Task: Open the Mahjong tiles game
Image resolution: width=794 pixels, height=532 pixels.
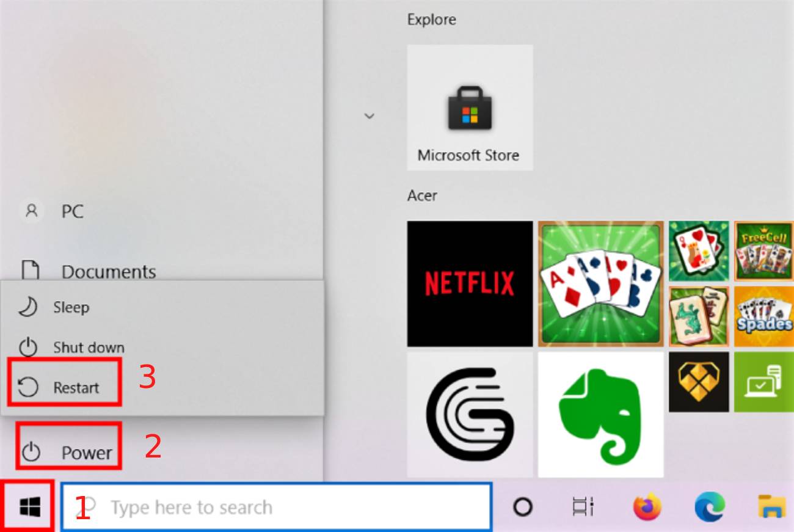Action: click(699, 316)
